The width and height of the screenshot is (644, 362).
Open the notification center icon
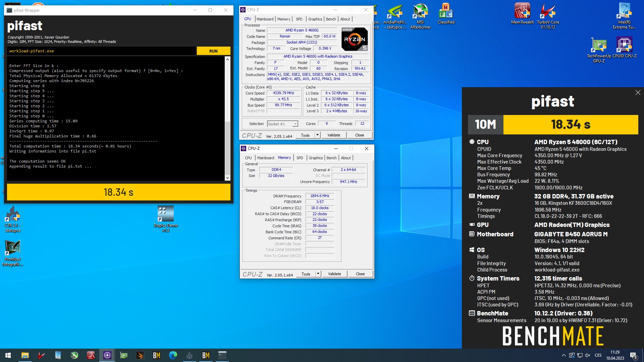(x=633, y=355)
